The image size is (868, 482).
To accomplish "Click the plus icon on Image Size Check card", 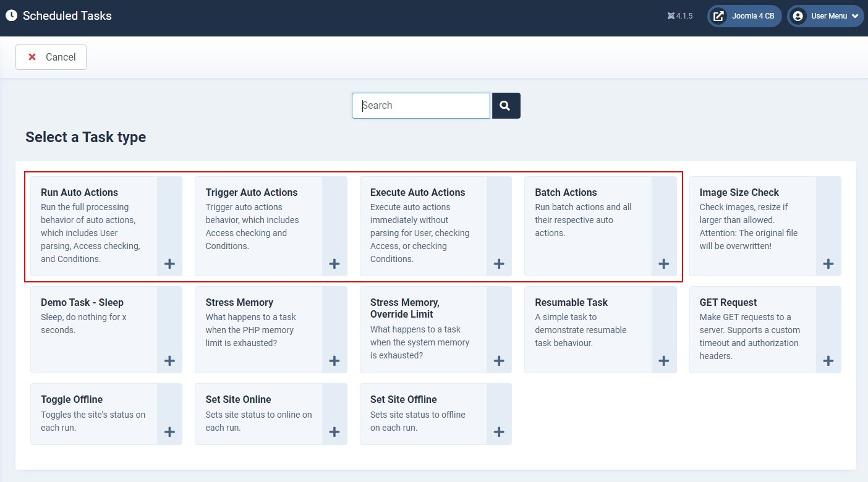I will (x=828, y=264).
